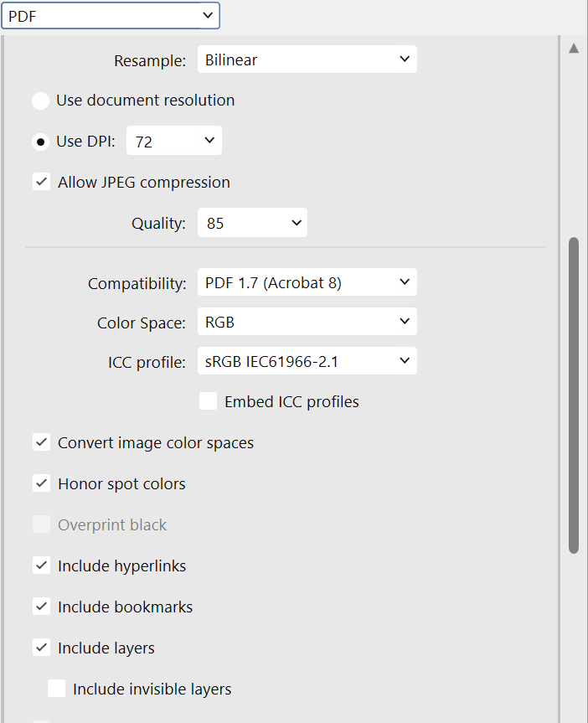The image size is (588, 723).
Task: Enable Include invisible layers checkbox
Action: [x=57, y=689]
